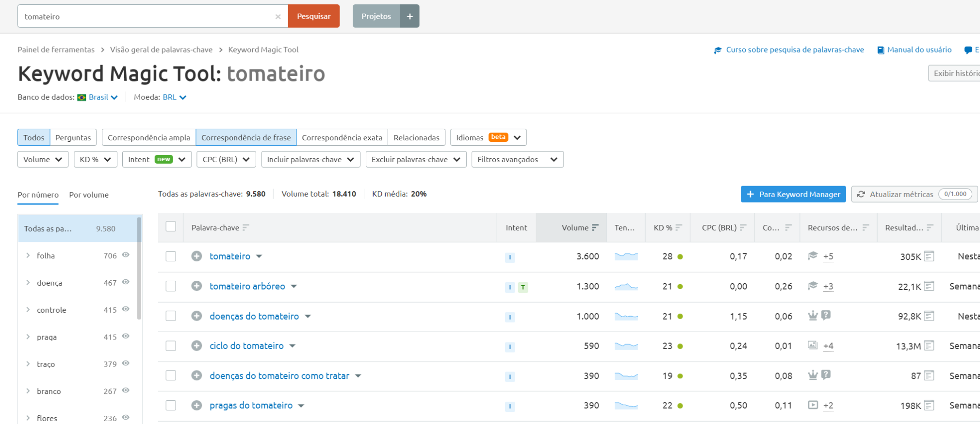Expand the Filtros avançados dropdown

click(517, 159)
